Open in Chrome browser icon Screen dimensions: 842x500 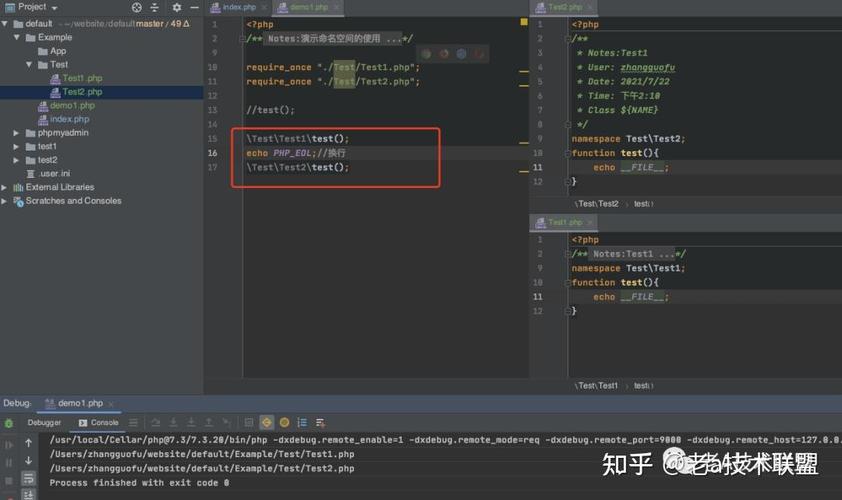(x=426, y=54)
